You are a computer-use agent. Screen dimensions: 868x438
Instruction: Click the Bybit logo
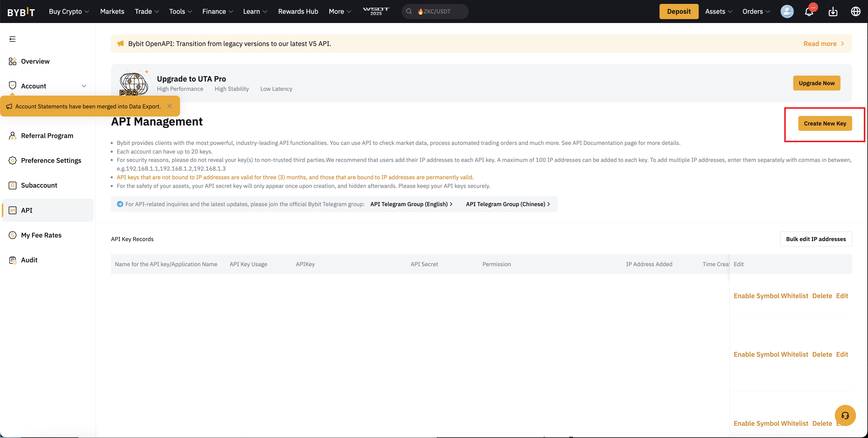(x=21, y=12)
